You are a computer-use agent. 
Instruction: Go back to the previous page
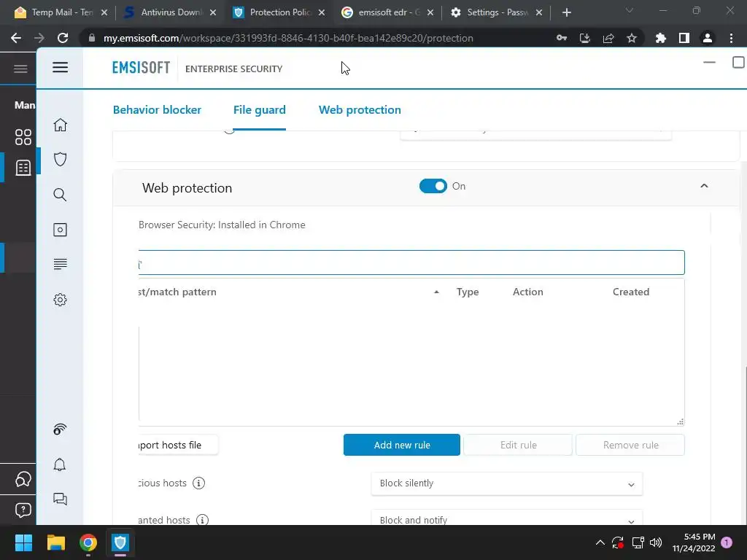click(16, 38)
